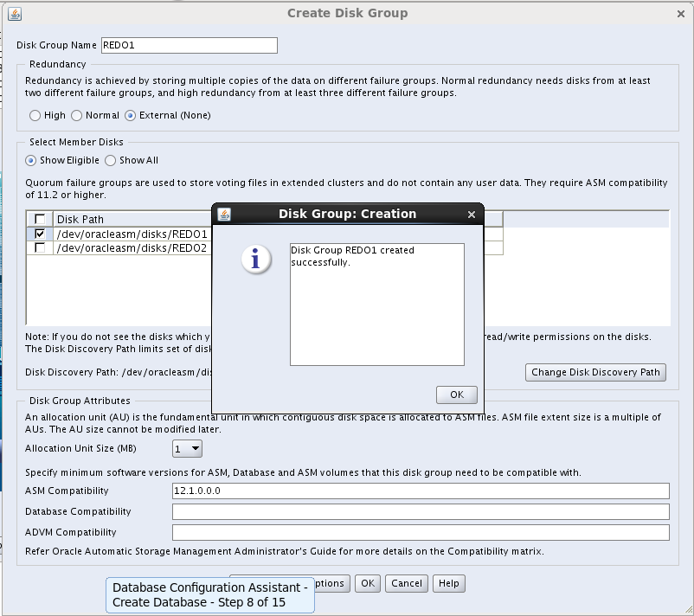
Task: Click OK button of Create Disk Group
Action: [368, 583]
